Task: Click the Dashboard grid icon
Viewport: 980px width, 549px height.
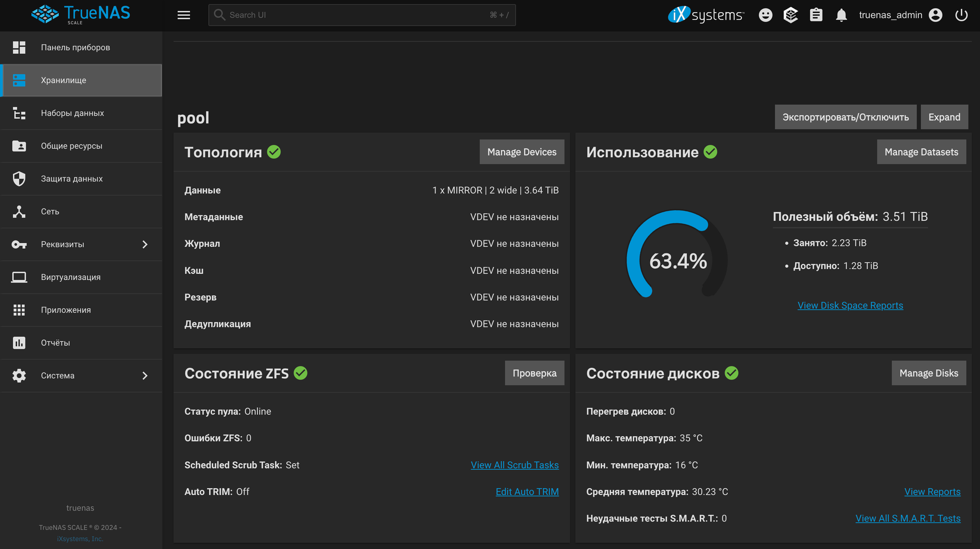Action: 19,48
